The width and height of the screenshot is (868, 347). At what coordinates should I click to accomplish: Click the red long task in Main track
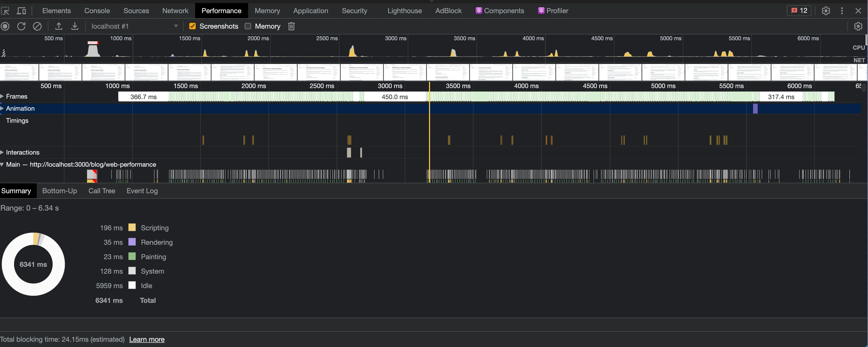tap(92, 174)
